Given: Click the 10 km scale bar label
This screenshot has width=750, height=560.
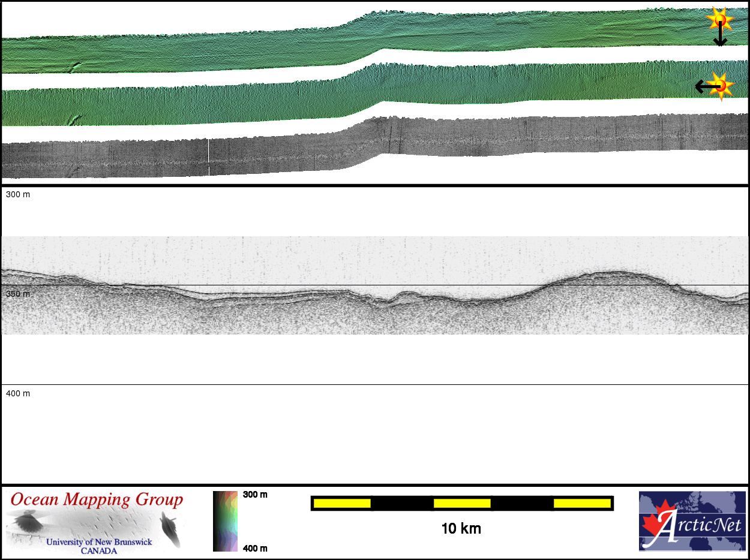Looking at the screenshot, I should pyautogui.click(x=461, y=529).
